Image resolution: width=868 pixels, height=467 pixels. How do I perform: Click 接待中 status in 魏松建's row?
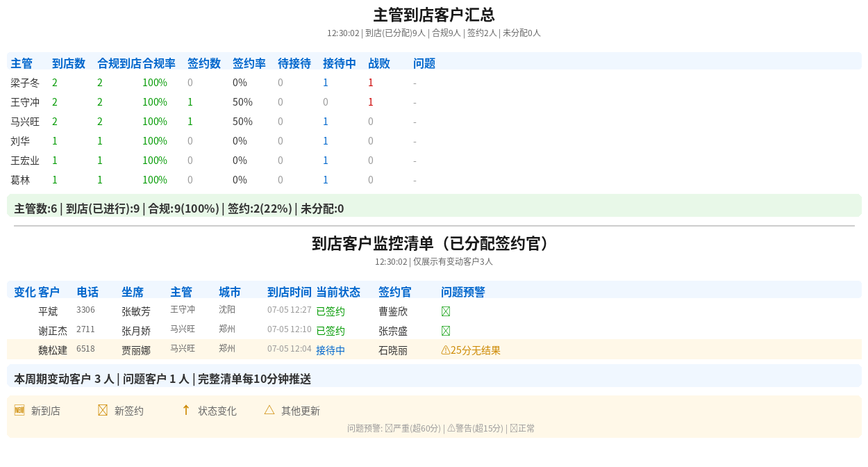[x=331, y=350]
